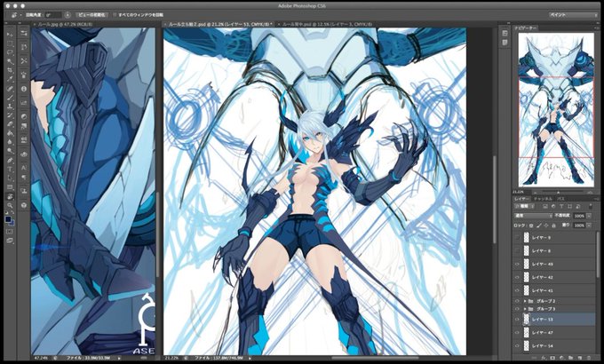Select the Eyedropper tool
The image size is (604, 364).
pyautogui.click(x=10, y=79)
